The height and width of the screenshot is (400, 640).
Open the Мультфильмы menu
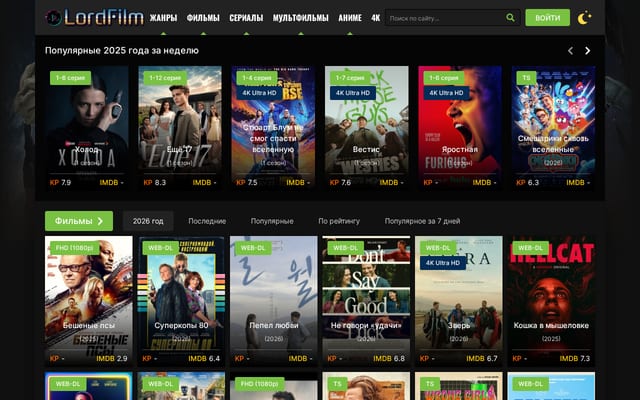point(301,18)
